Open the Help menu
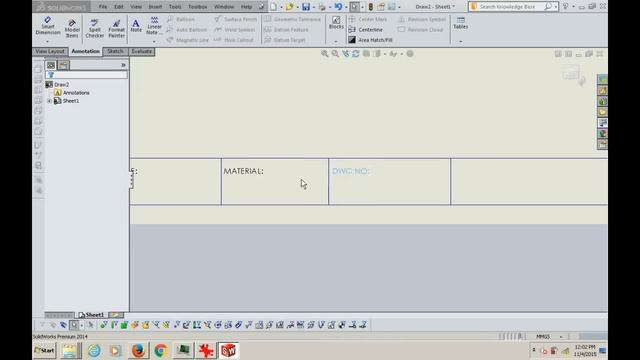The image size is (640, 360). 246,7
